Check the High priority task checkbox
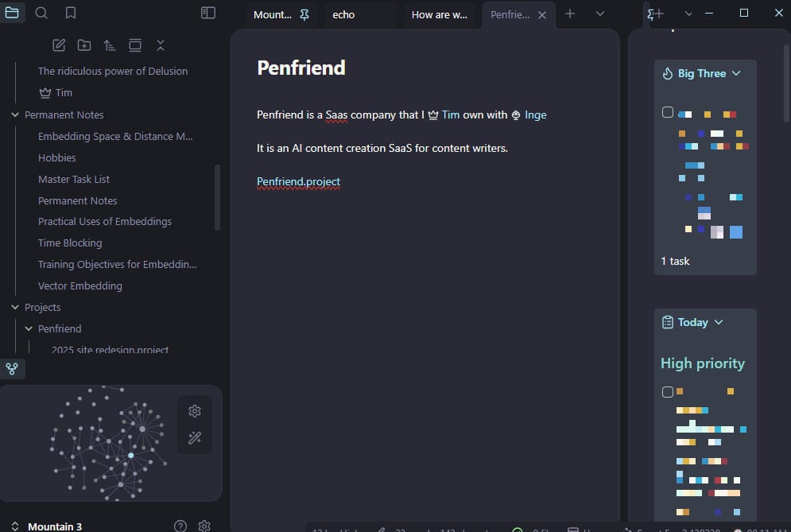The image size is (791, 532). point(668,392)
